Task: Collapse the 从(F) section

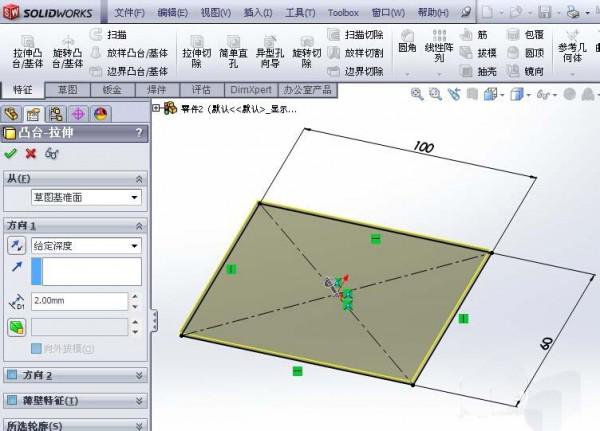Action: click(139, 179)
